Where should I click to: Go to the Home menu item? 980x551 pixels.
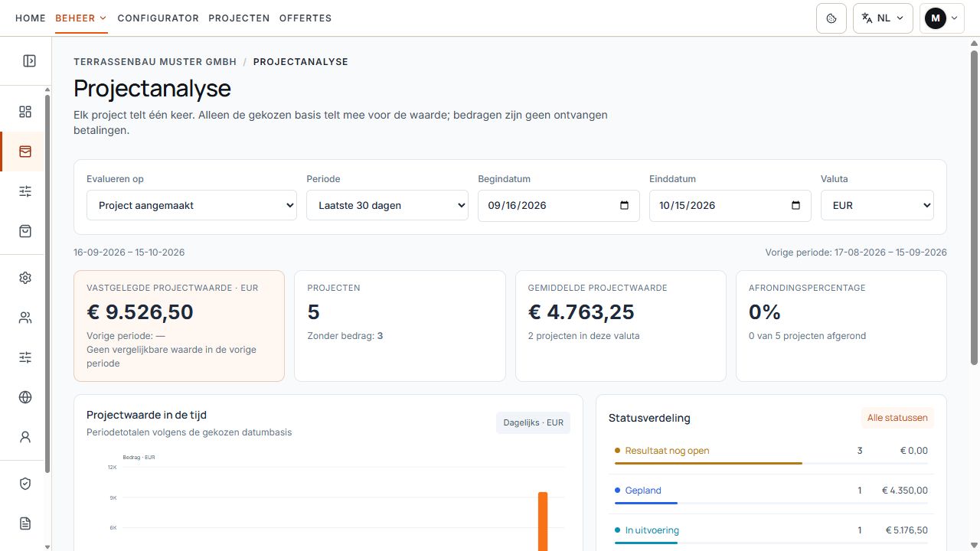point(31,18)
